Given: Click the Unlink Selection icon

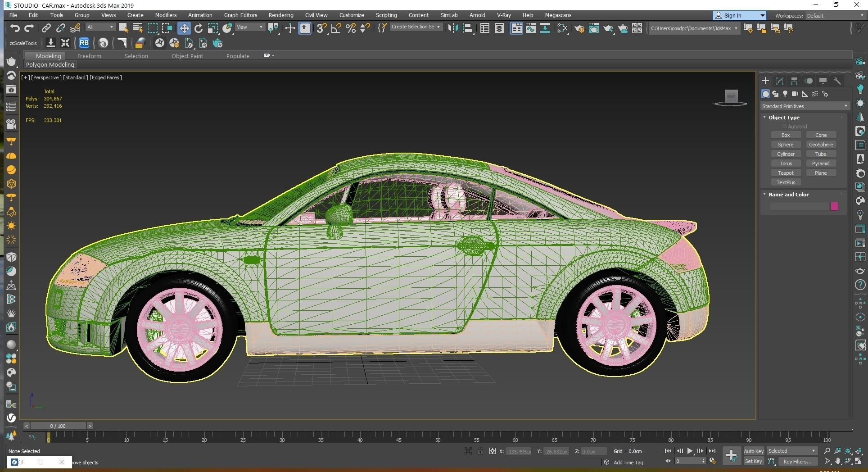Looking at the screenshot, I should point(60,28).
